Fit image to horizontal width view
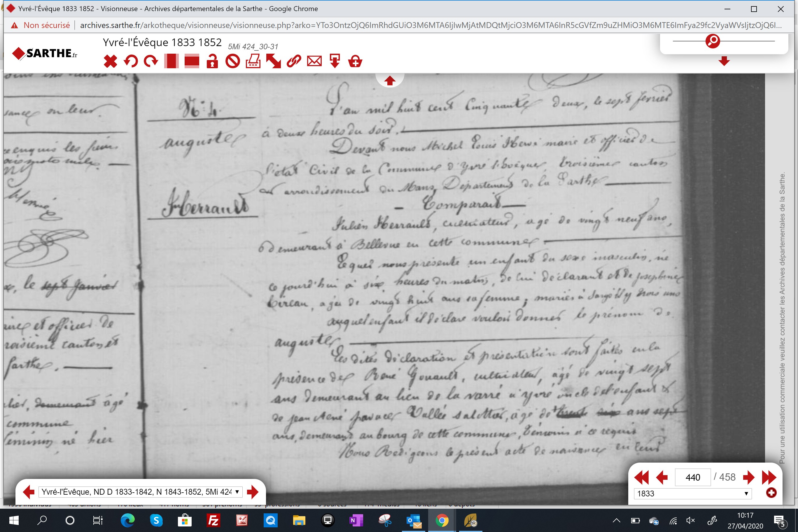The image size is (798, 532). click(x=192, y=62)
